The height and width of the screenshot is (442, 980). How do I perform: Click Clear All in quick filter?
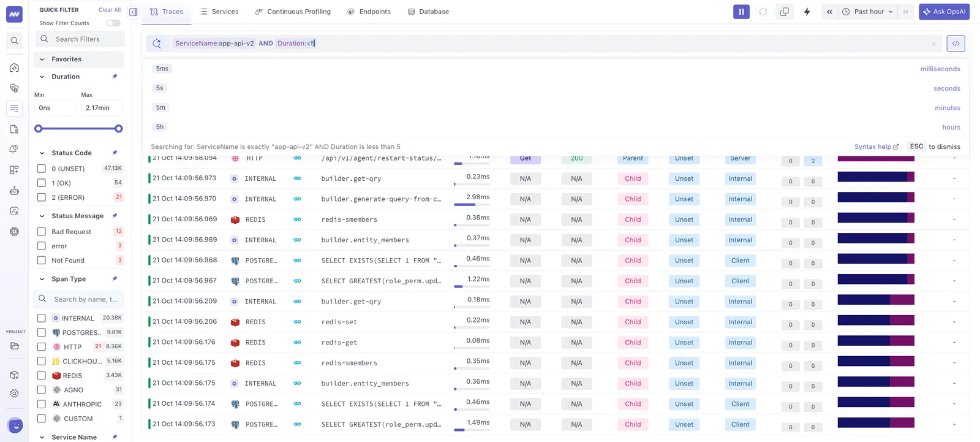pos(110,10)
